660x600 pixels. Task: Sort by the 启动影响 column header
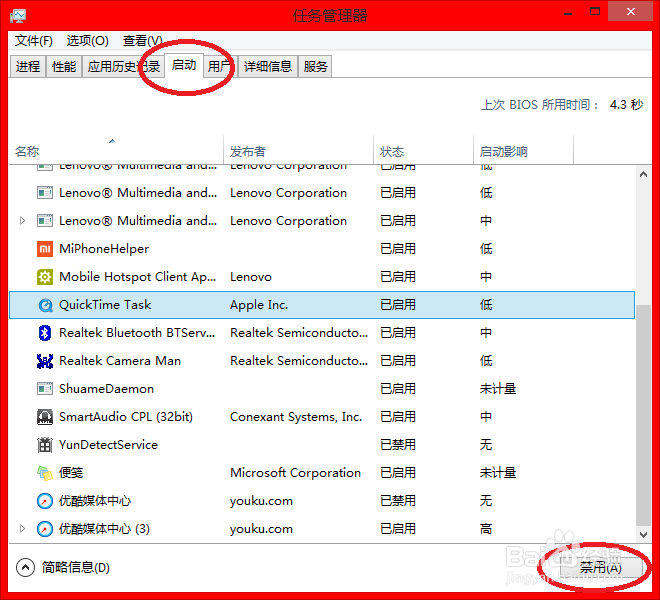[x=523, y=151]
